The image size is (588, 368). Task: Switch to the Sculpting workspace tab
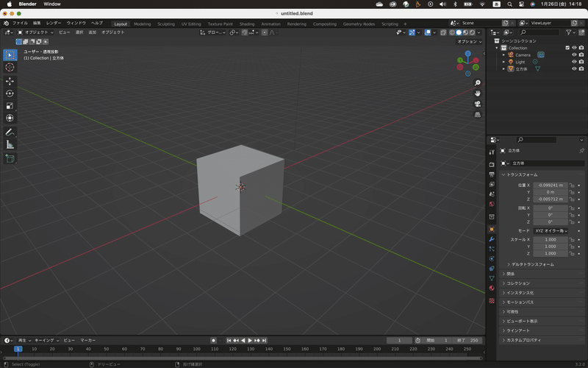coord(166,24)
